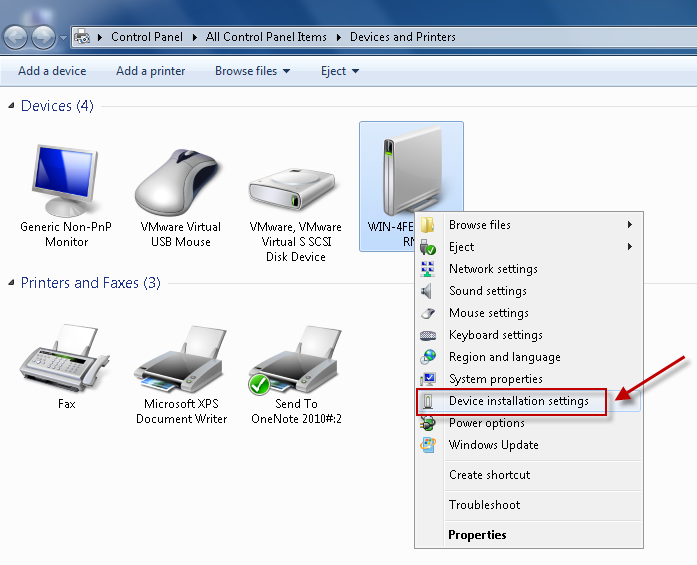Select the Fax printer icon
This screenshot has height=565, width=697.
[64, 359]
